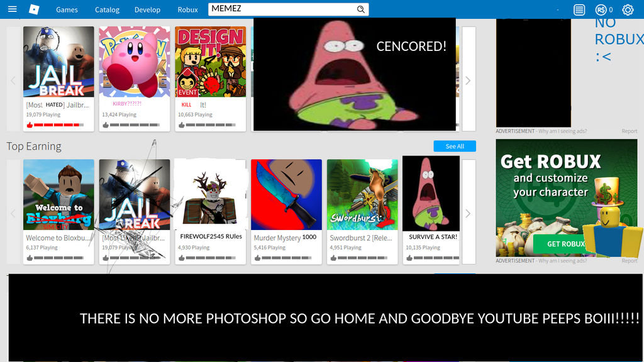
Task: Click 'Swordburst 2 [Rele...' game title
Action: click(x=361, y=238)
